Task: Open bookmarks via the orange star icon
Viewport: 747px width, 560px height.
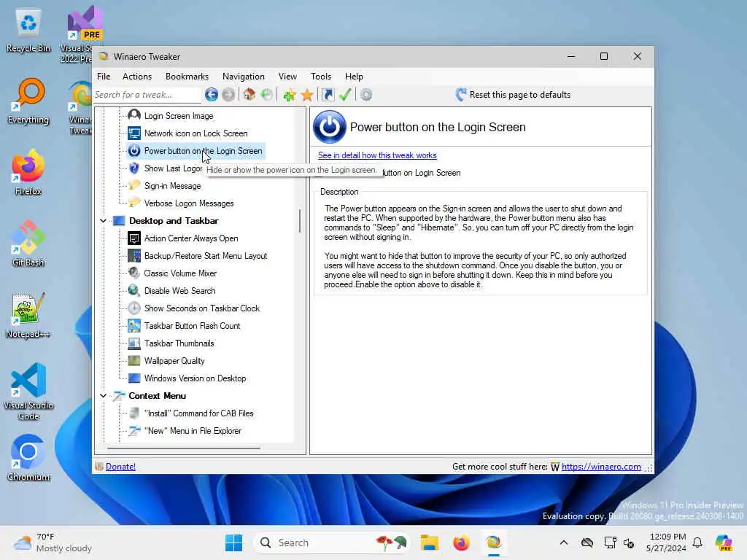Action: [307, 95]
